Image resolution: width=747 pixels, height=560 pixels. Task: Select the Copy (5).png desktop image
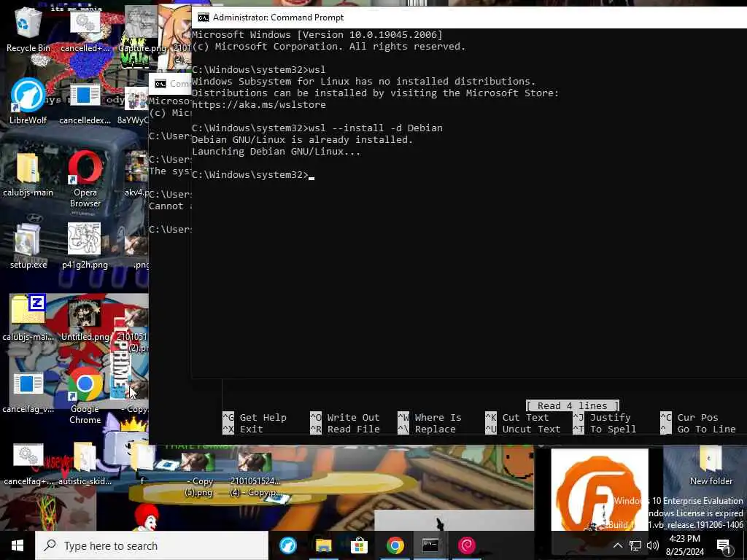tap(198, 474)
